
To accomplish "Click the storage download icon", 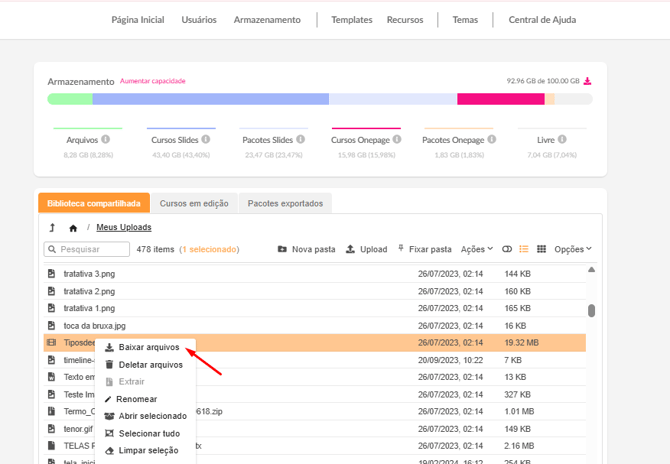I will point(588,81).
